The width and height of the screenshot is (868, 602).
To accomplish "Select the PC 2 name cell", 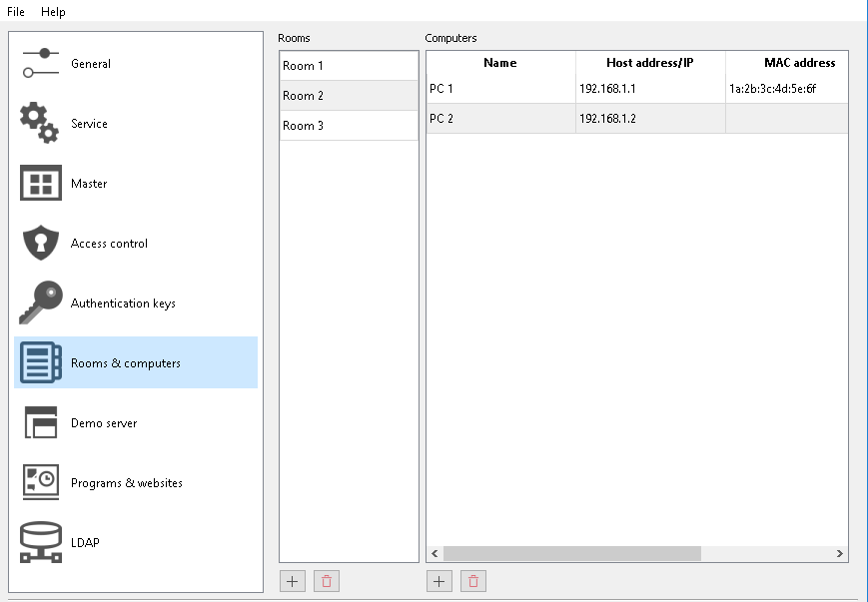I will click(500, 119).
